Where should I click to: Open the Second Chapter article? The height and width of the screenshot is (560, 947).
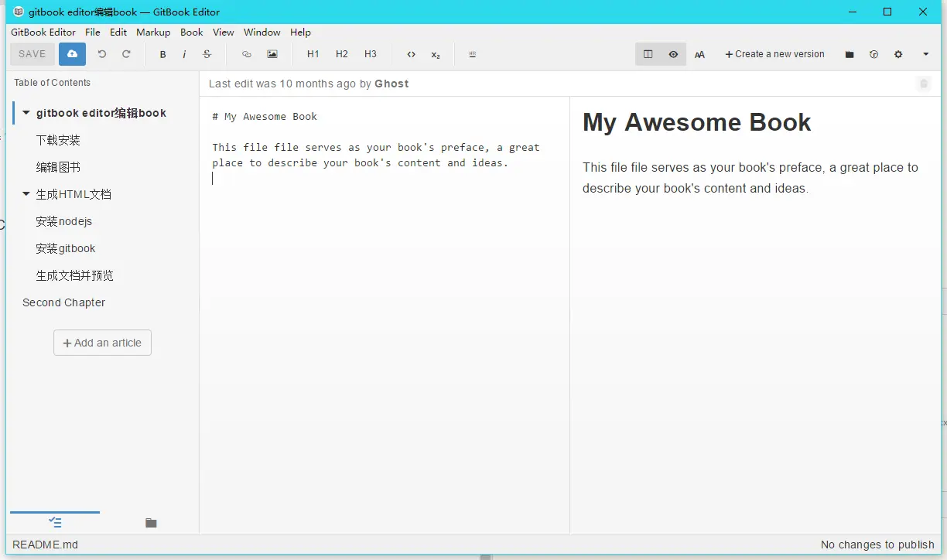(63, 302)
